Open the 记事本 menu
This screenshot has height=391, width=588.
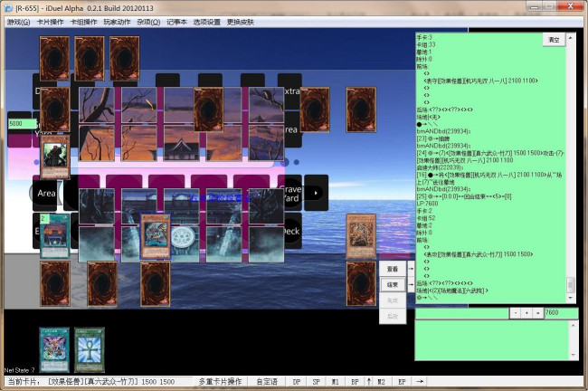pos(177,22)
